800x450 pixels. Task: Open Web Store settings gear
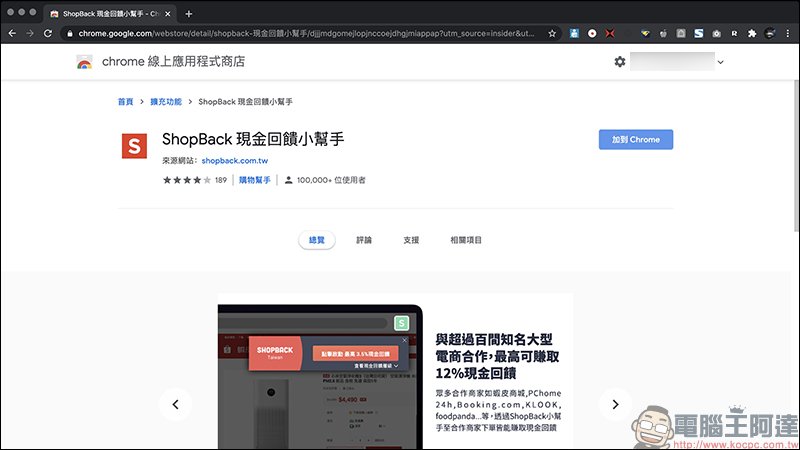pos(620,62)
